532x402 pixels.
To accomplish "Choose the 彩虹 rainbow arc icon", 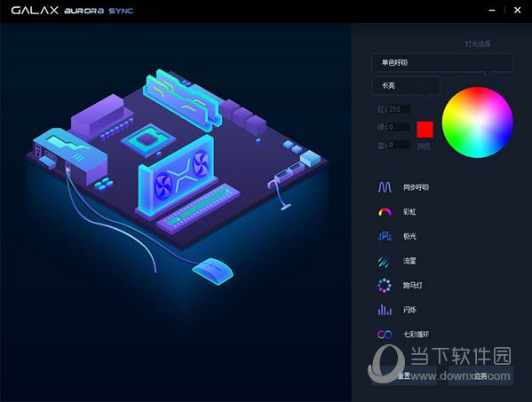I will (385, 212).
